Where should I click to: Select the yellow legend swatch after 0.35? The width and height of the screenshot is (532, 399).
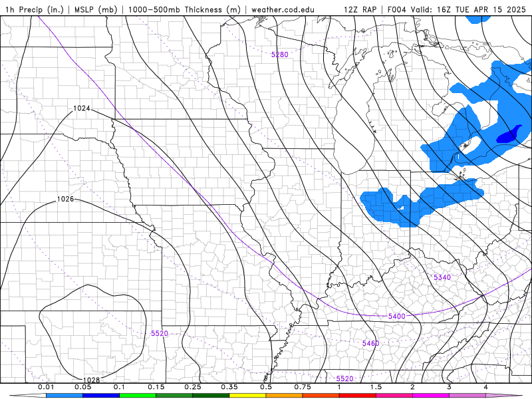pos(247,396)
